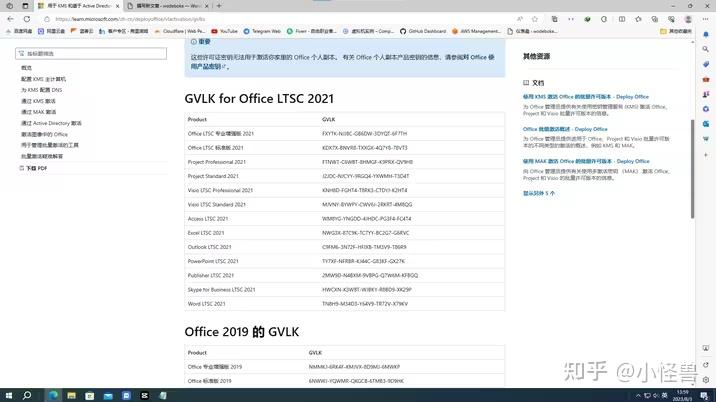Open '通过 Active Directory 激活' in sidebar
Screen dimensions: 716x402
click(x=51, y=123)
